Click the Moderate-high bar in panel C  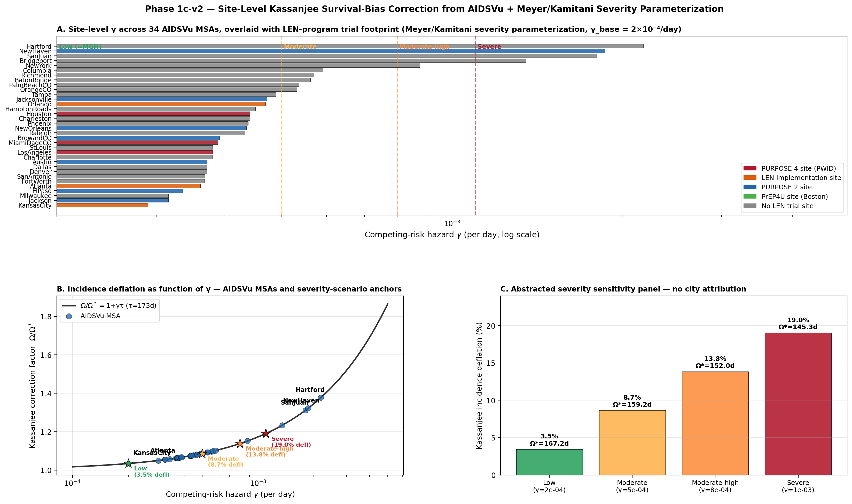tap(715, 423)
